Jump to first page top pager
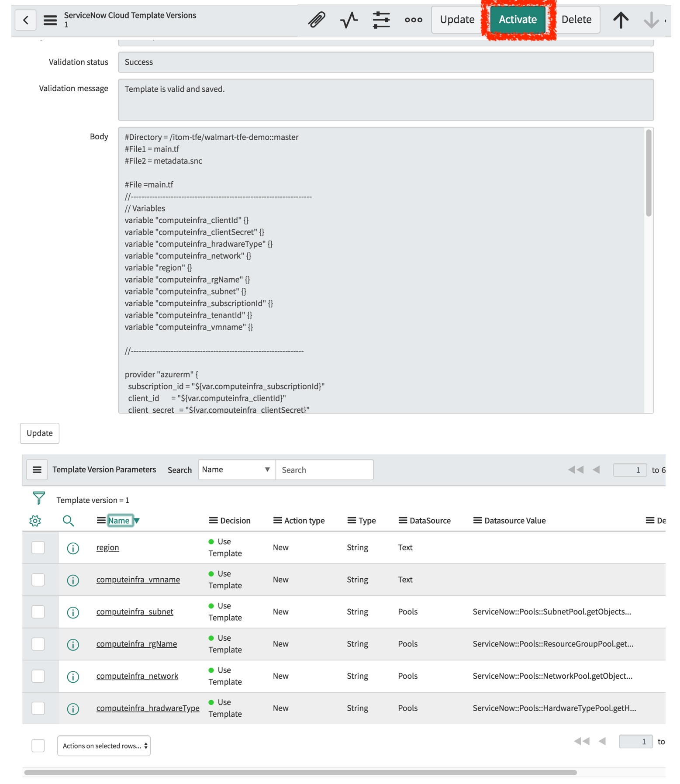Viewport: 680px width, 784px height. pyautogui.click(x=576, y=470)
